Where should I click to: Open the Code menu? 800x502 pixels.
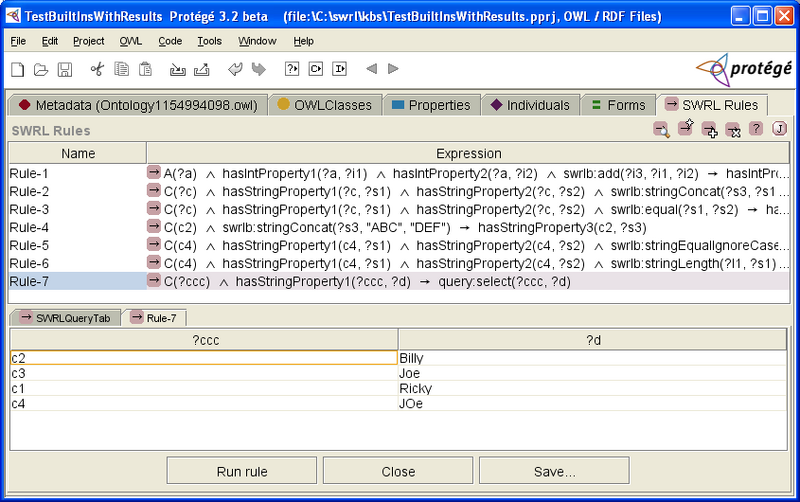tap(170, 41)
